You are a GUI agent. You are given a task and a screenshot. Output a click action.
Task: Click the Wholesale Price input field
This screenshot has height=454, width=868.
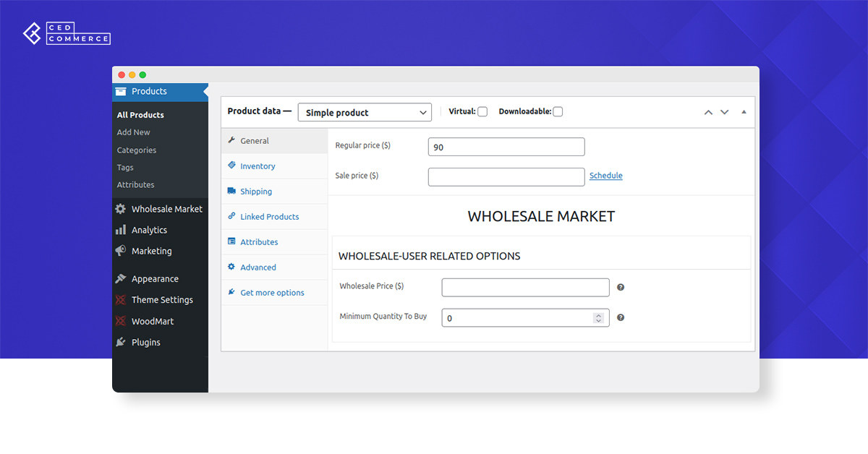click(x=526, y=287)
